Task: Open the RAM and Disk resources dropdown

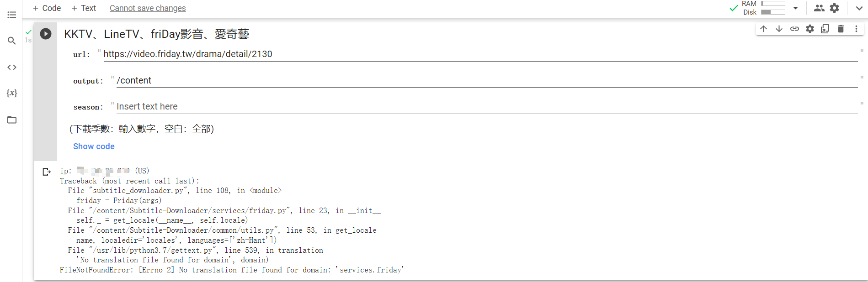Action: click(795, 8)
